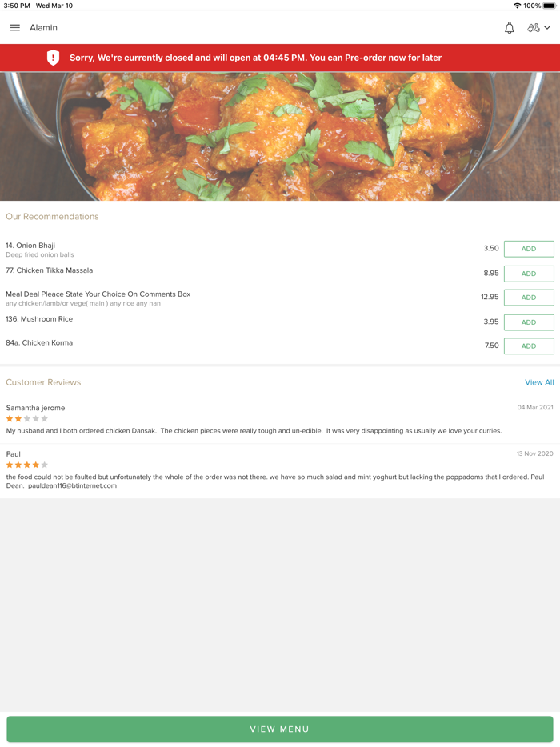560x747 pixels.
Task: Tap the Wi-Fi status icon
Action: coord(517,6)
